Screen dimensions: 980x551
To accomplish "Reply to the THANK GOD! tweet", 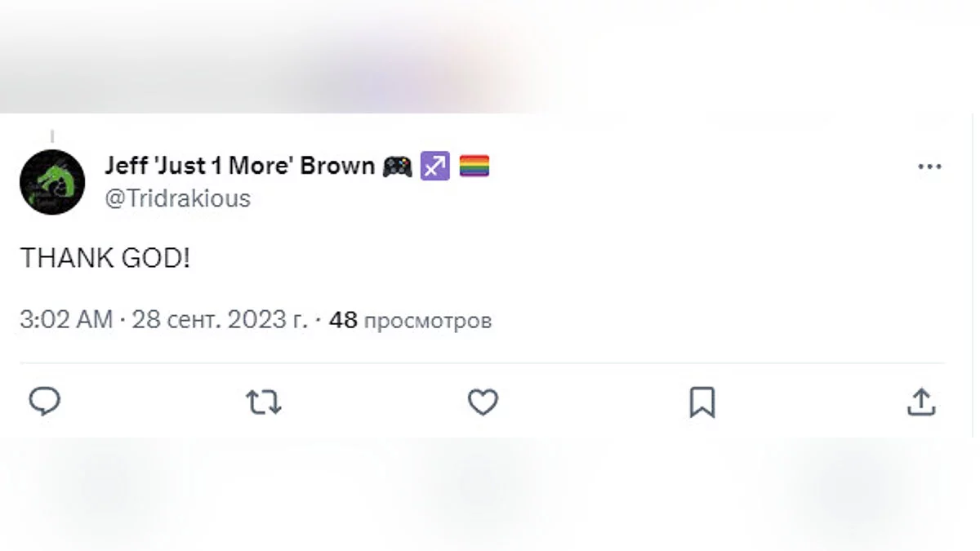I will coord(45,402).
